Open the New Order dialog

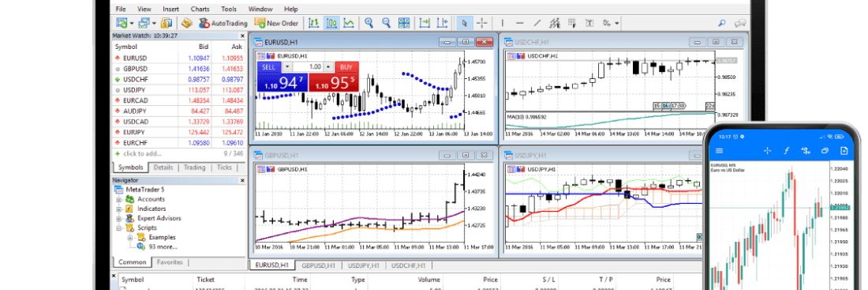point(276,23)
